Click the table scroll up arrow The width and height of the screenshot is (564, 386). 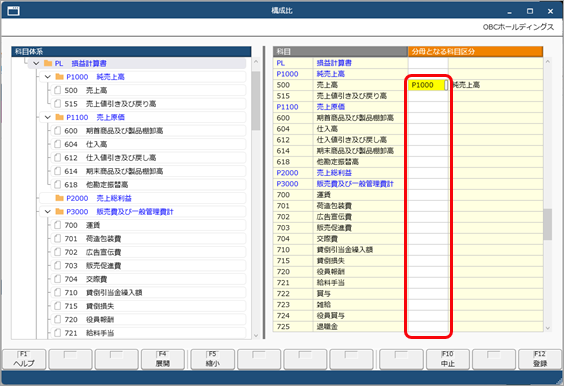[547, 62]
